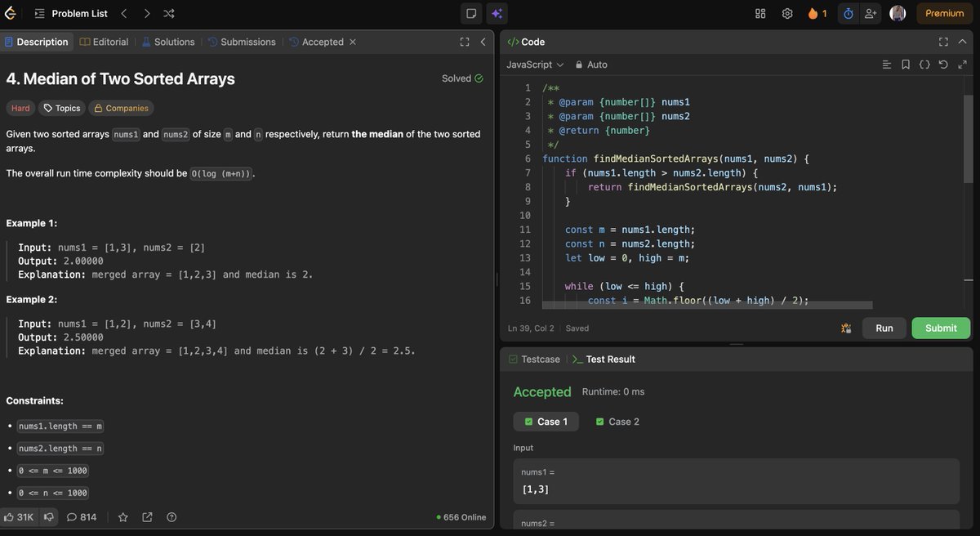Close the Accepted tab
Image resolution: width=980 pixels, height=536 pixels.
[353, 42]
